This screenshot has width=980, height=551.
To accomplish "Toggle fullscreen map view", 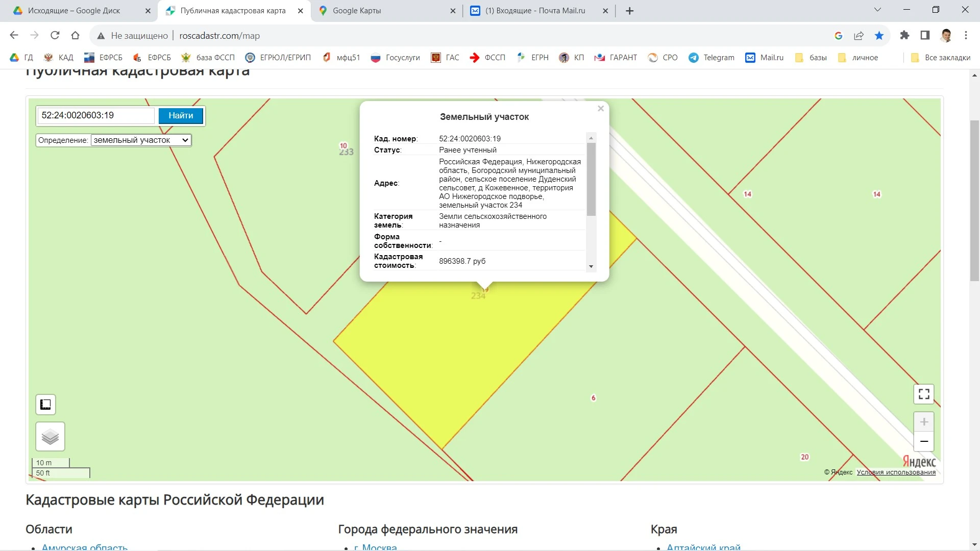I will (924, 394).
